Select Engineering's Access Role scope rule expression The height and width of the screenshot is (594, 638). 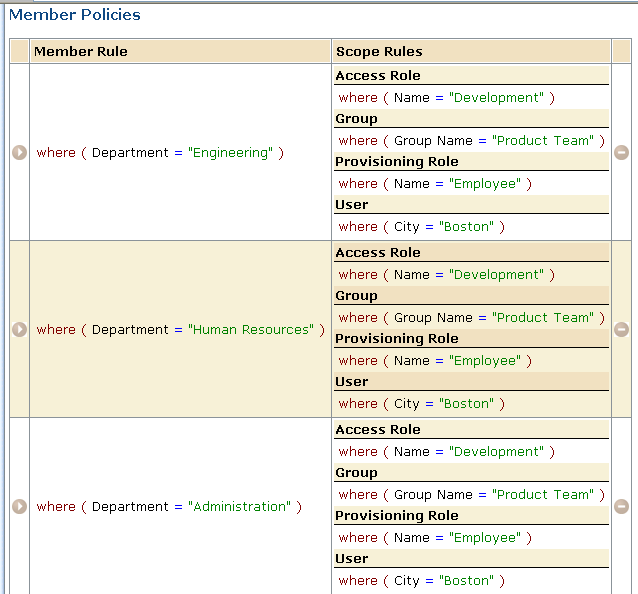446,98
